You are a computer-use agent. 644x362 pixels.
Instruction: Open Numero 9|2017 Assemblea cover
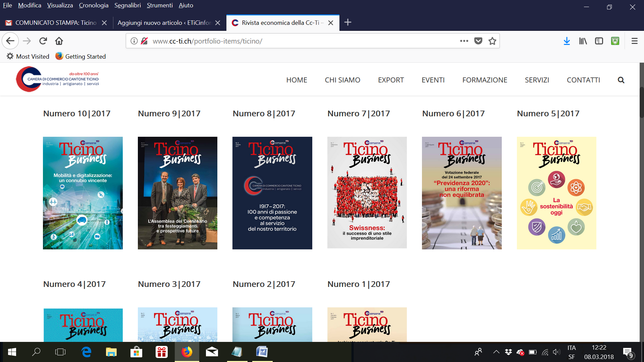177,193
